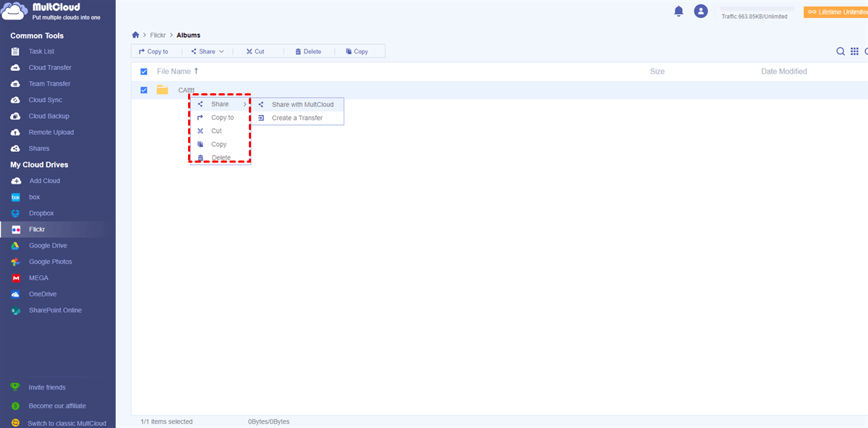Select Share with MultCloud submenu item
This screenshot has height=428, width=868.
(x=297, y=105)
